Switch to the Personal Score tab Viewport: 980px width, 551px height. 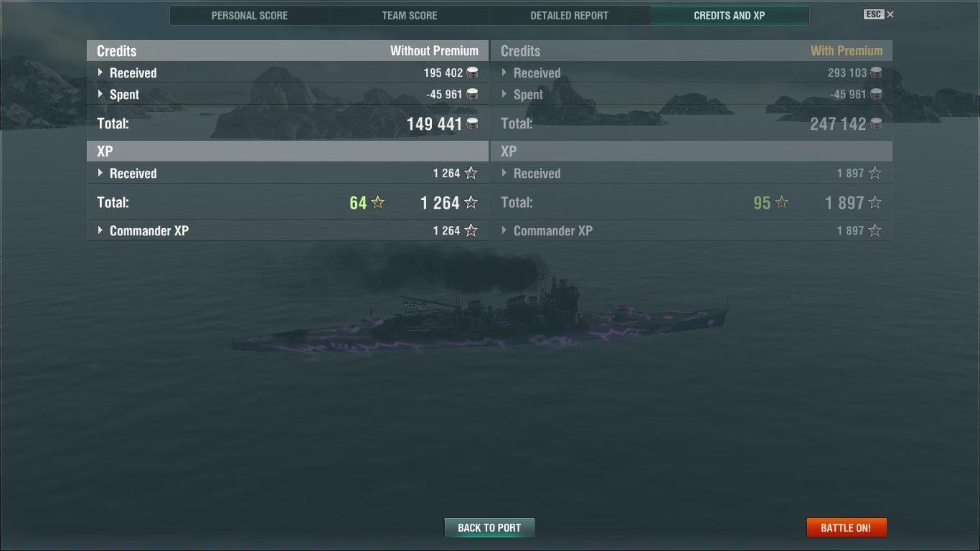click(x=250, y=16)
